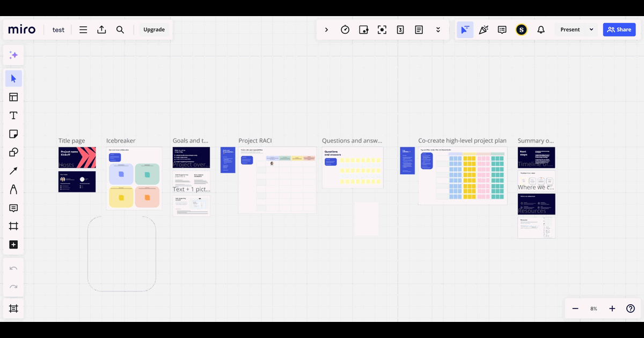Open the Frames panel at bottom left
The width and height of the screenshot is (644, 338).
pyautogui.click(x=13, y=308)
